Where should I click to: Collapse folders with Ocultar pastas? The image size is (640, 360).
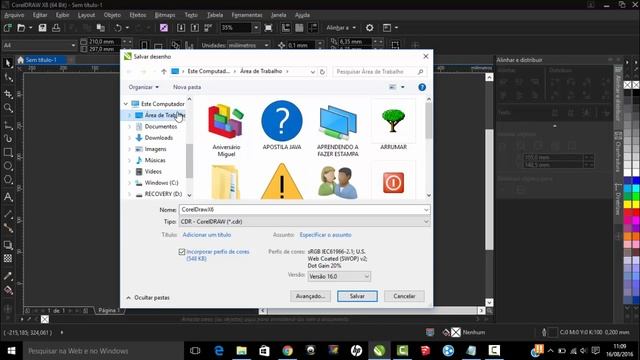pos(148,298)
